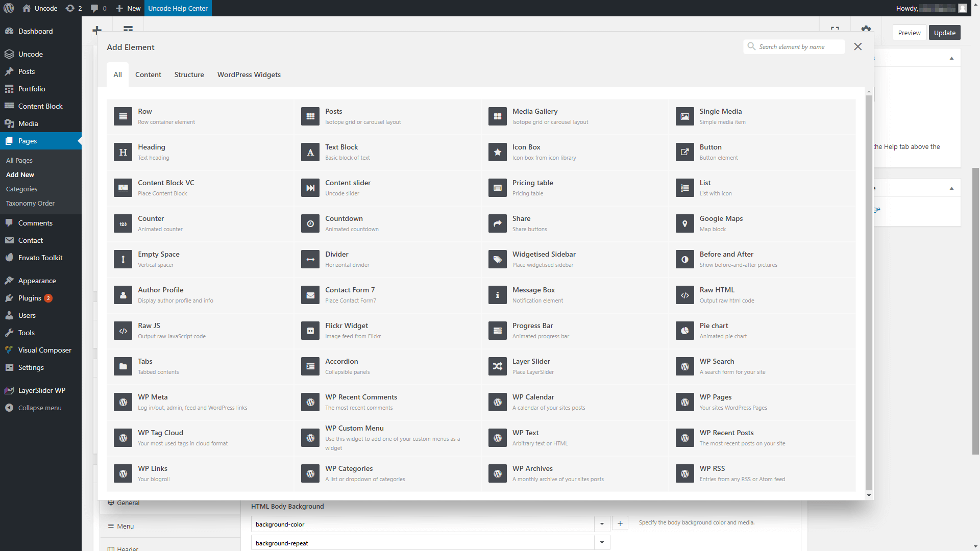The width and height of the screenshot is (980, 551).
Task: Add the Flickr Widget icon
Action: pos(310,331)
